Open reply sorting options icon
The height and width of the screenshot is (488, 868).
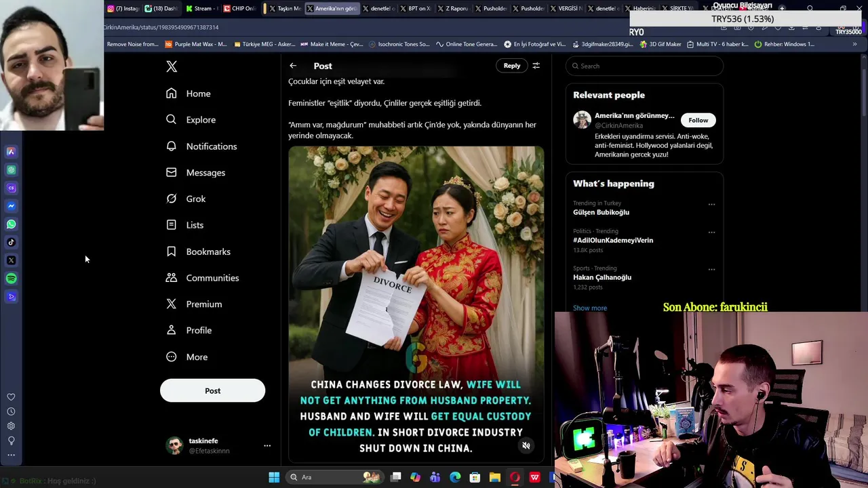[536, 66]
